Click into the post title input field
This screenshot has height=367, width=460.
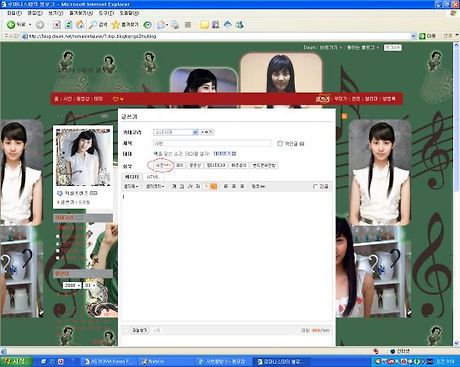pos(212,143)
